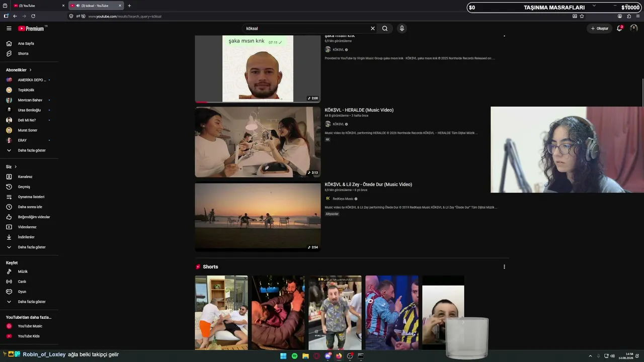Expand Keşfet with Daha fazla göster
Viewport: 644px width, 362px height.
pos(29,302)
